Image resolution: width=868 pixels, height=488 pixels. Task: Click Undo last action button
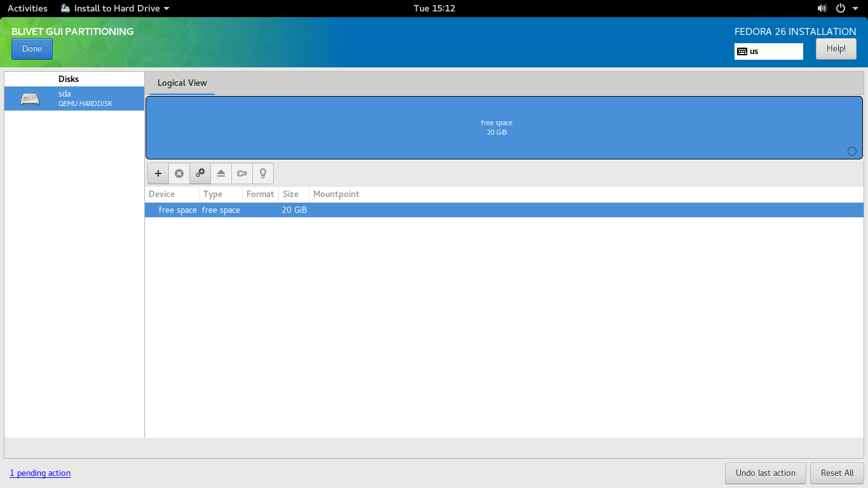[x=766, y=473]
